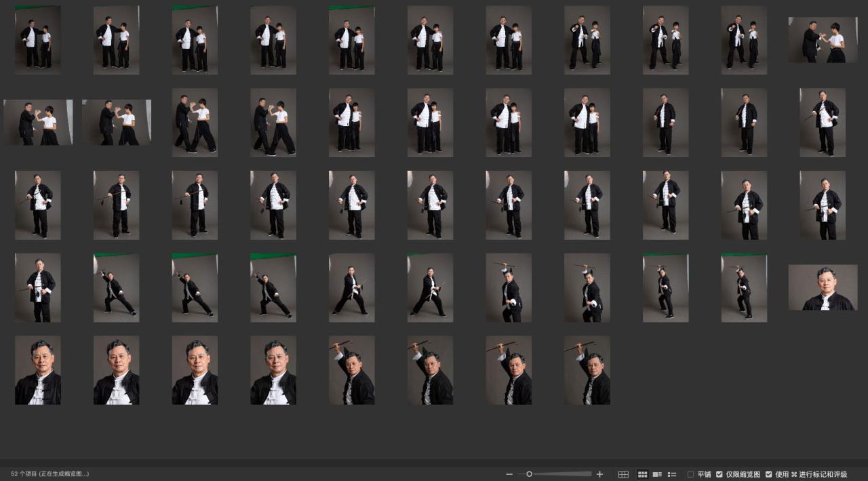Click the thumbnail size slider handle
Screen dimensions: 868x481
(x=529, y=474)
